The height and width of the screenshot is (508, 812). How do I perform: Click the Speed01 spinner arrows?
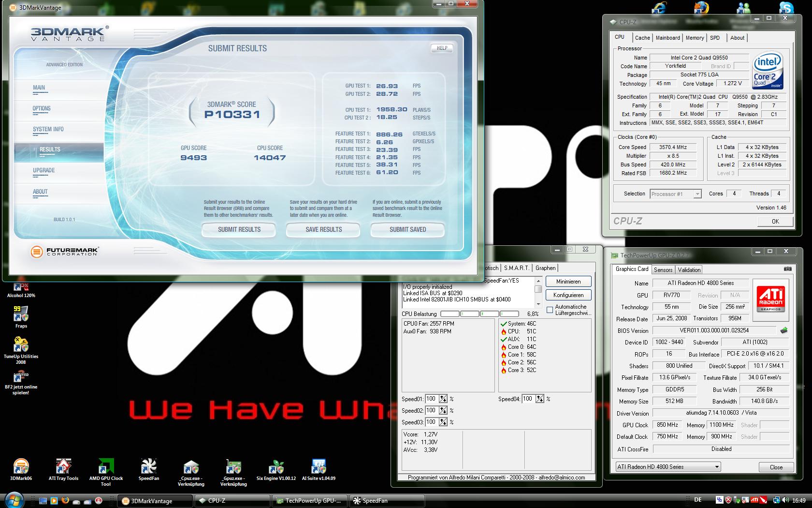coord(443,399)
